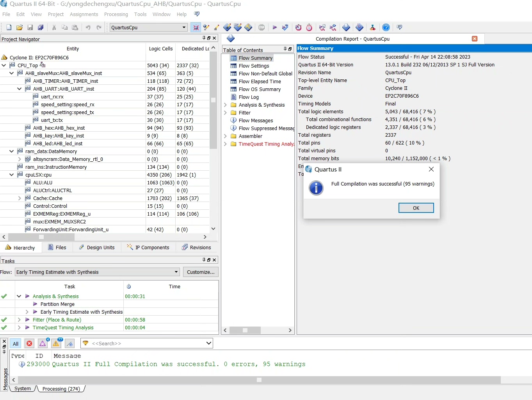
Task: Click the message search input field
Action: pyautogui.click(x=148, y=343)
